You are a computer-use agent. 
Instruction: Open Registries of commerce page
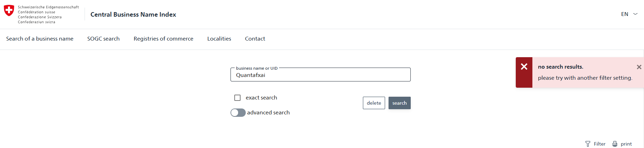tap(164, 39)
